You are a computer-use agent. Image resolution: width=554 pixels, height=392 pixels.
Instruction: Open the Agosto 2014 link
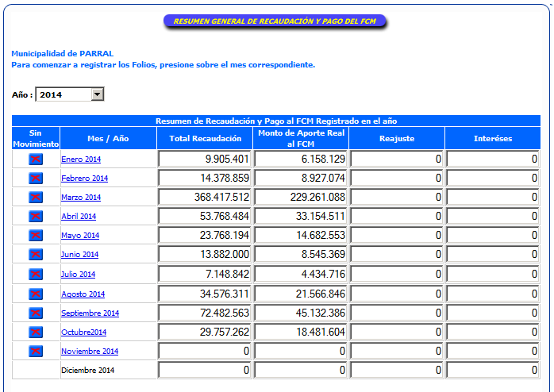[83, 294]
